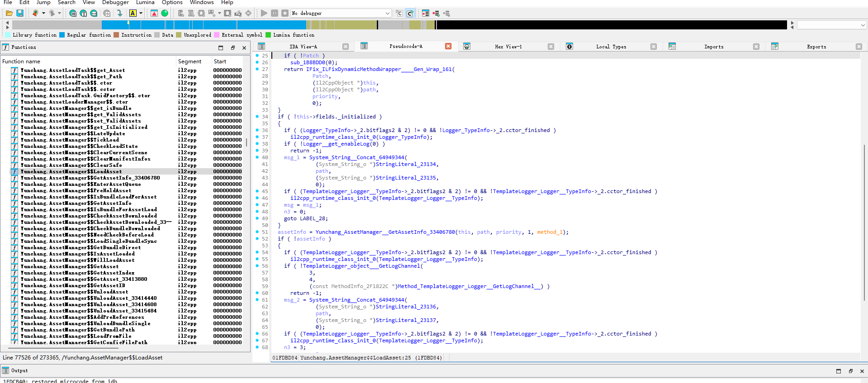Screen dimensions: 868x383
Task: Switch to the Imports tab
Action: coord(713,47)
